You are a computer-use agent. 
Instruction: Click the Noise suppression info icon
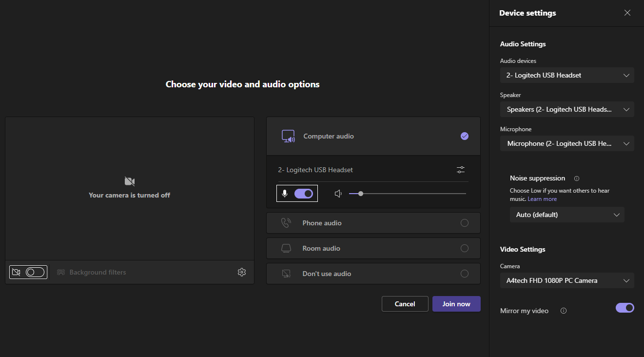click(x=577, y=178)
